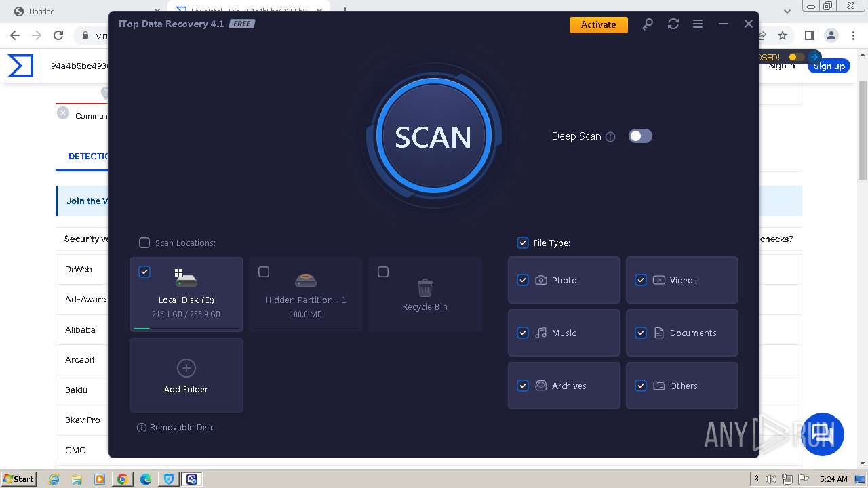Uncheck the Local Disk (C:) checkbox
Screen dimensions: 868x488
point(144,272)
